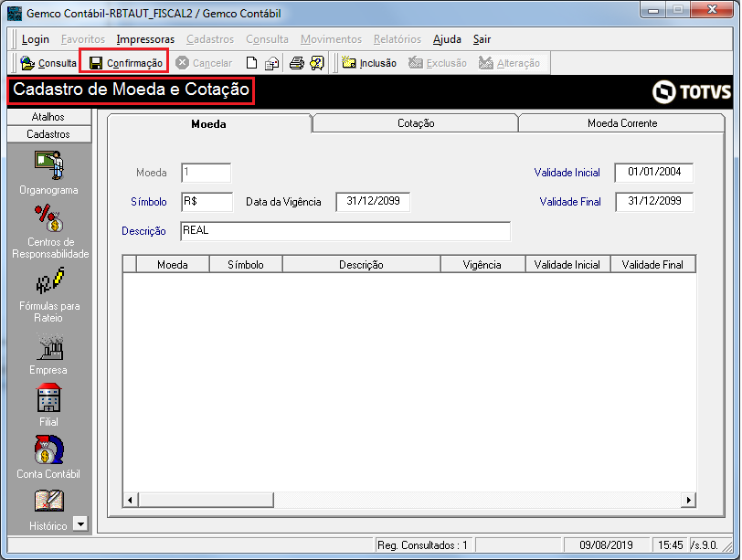This screenshot has width=742, height=560.
Task: Click Confirmação save button
Action: 125,63
